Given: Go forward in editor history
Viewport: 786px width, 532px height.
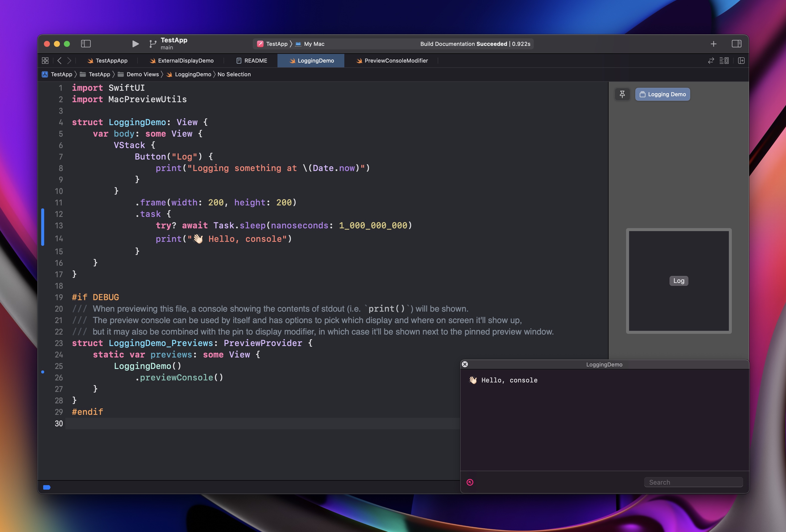Looking at the screenshot, I should click(69, 61).
